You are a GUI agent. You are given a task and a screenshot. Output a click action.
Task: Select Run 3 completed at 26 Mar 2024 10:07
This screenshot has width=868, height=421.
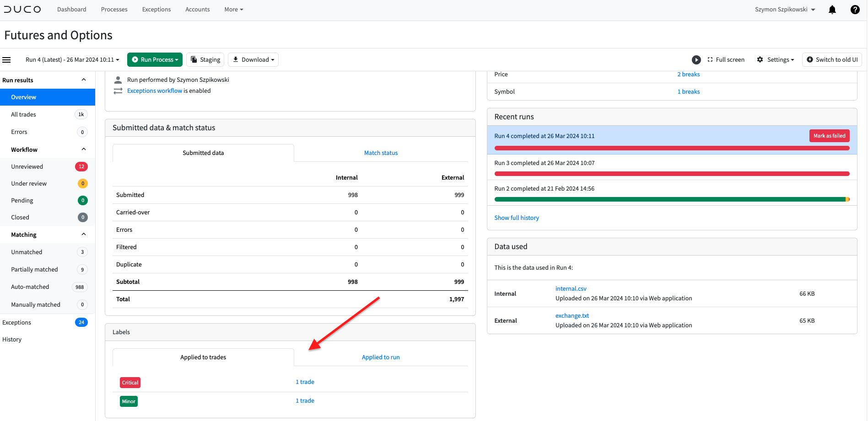[x=545, y=163]
